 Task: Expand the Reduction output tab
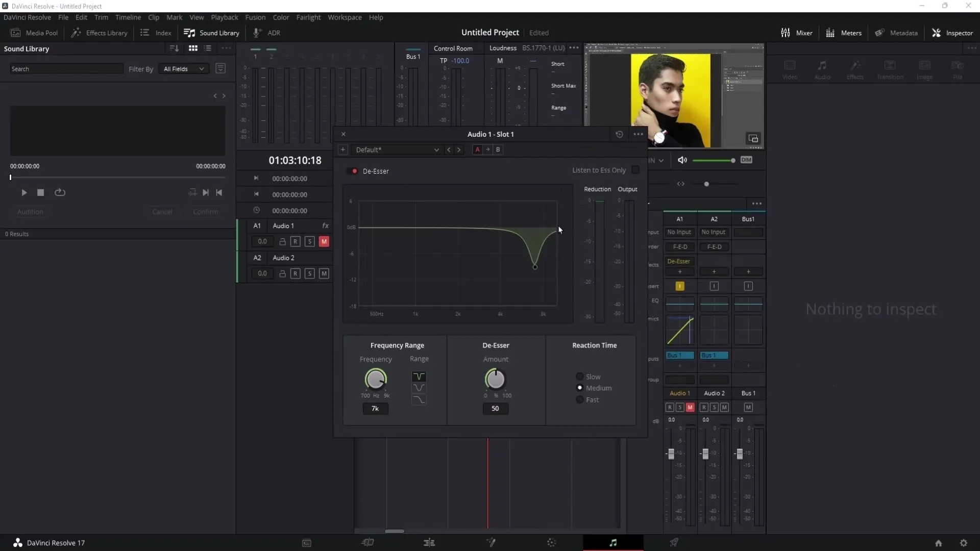point(598,189)
